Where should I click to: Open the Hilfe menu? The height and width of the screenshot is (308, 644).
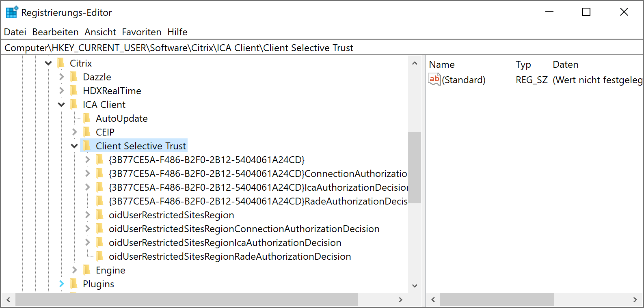coord(177,32)
